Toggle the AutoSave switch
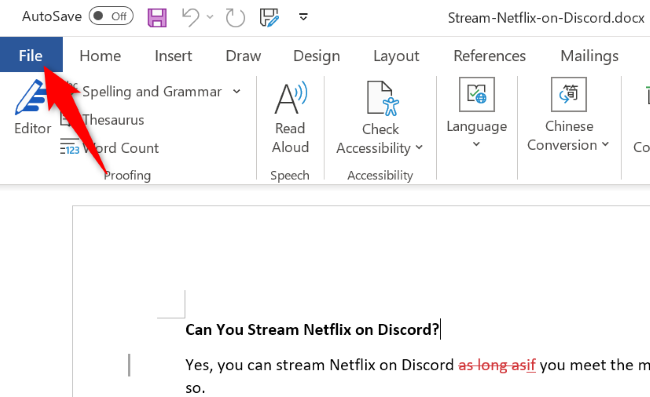This screenshot has width=650, height=397. point(111,16)
